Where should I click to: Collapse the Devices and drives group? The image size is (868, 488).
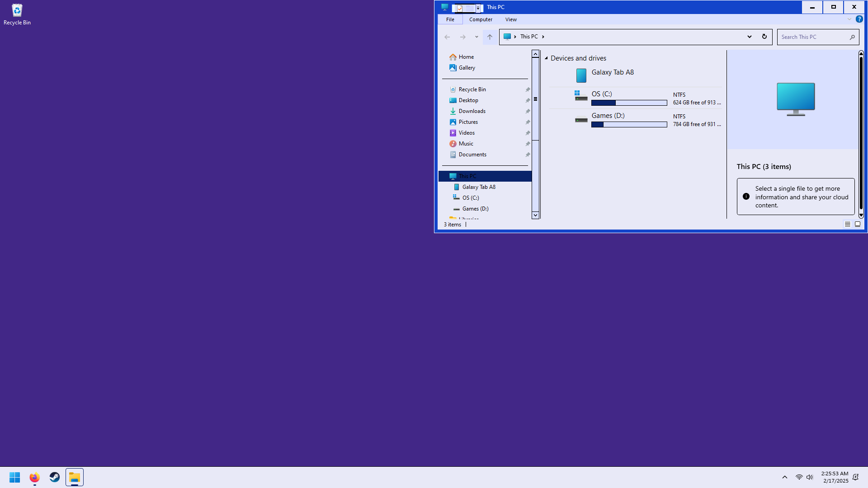click(547, 58)
